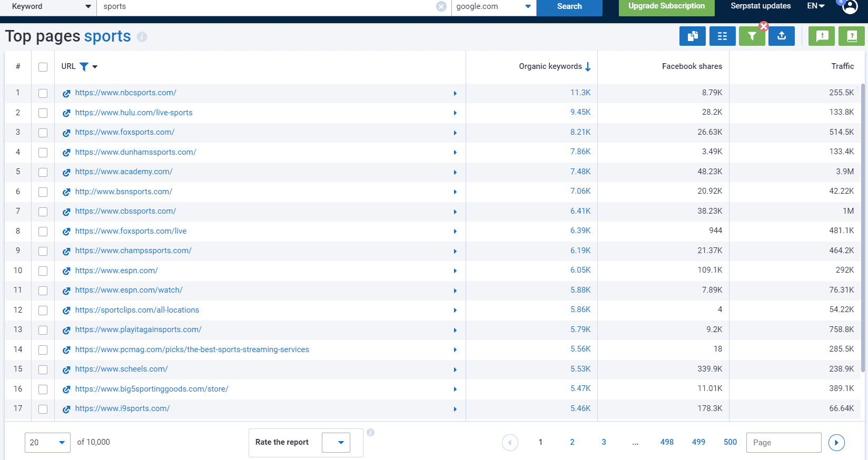The image size is (868, 460).
Task: Click the user profile avatar icon
Action: point(850,6)
